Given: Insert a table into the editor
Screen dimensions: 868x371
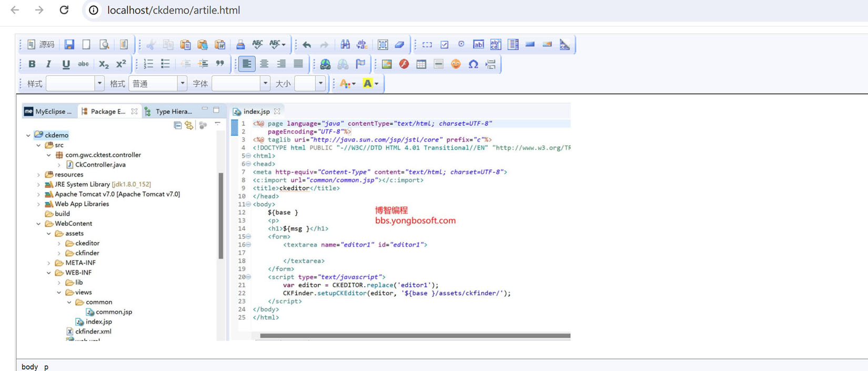Looking at the screenshot, I should click(421, 64).
